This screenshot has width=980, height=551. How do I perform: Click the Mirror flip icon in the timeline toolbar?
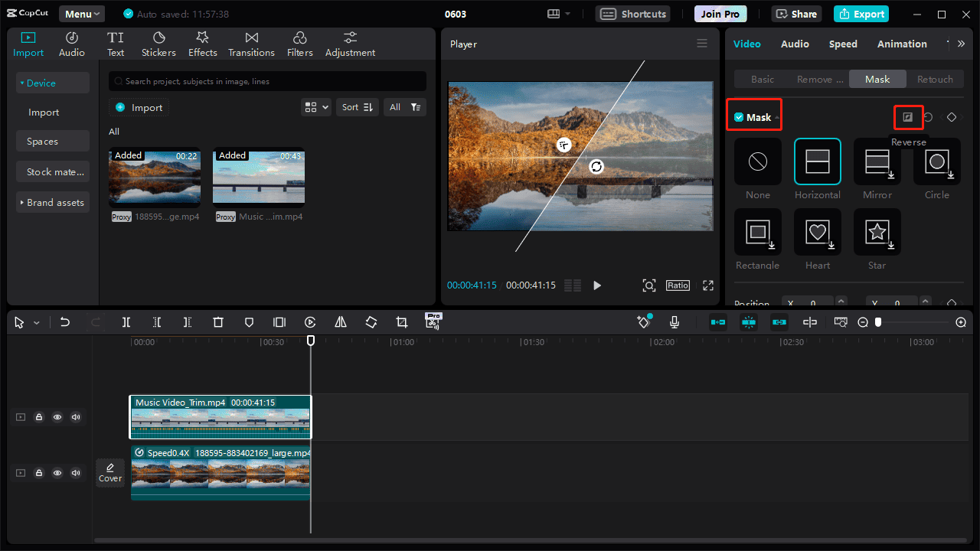tap(341, 322)
